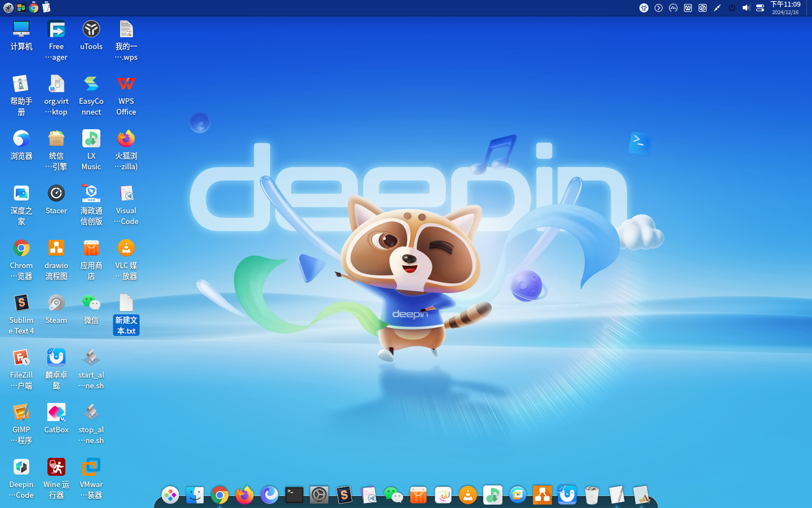The width and height of the screenshot is (812, 508).
Task: Open the quick settings switches tray icon
Action: click(760, 8)
